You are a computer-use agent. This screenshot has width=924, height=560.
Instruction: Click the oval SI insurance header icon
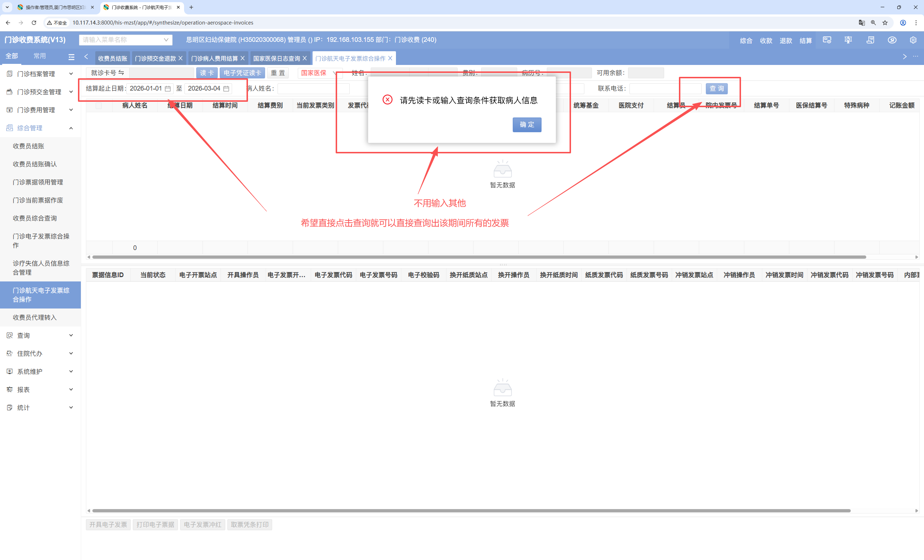892,40
